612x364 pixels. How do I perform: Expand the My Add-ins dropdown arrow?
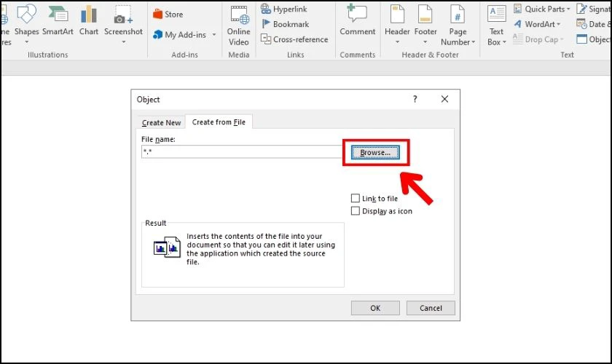tap(214, 35)
